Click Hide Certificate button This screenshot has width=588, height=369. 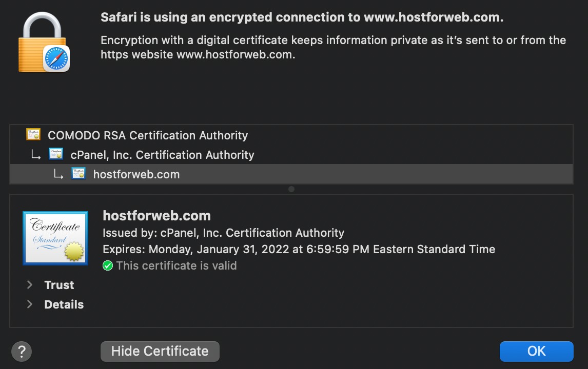pyautogui.click(x=160, y=352)
